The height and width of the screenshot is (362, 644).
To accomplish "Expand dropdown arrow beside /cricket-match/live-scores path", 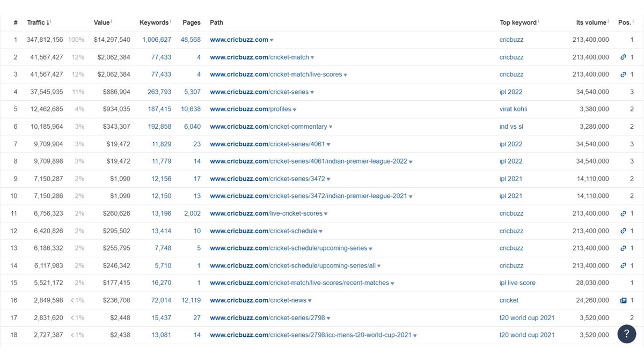I will (346, 75).
